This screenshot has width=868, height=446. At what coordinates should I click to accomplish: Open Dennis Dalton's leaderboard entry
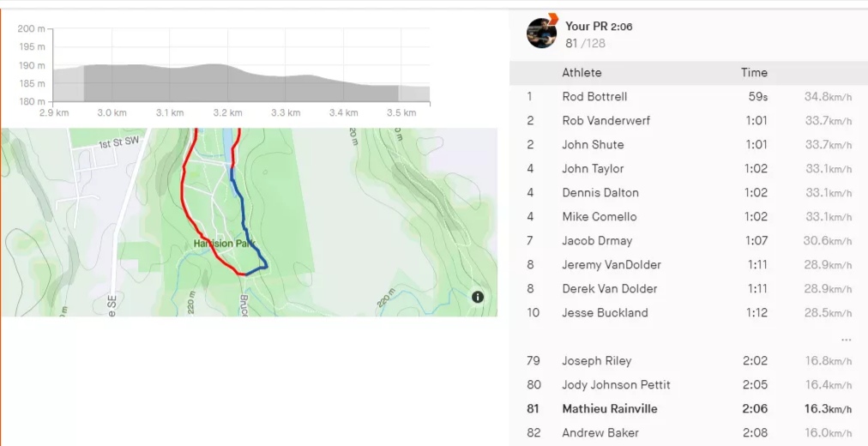click(x=600, y=193)
